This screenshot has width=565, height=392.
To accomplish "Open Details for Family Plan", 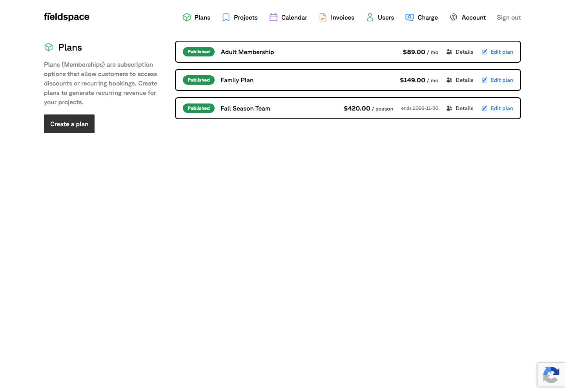I will (x=460, y=80).
